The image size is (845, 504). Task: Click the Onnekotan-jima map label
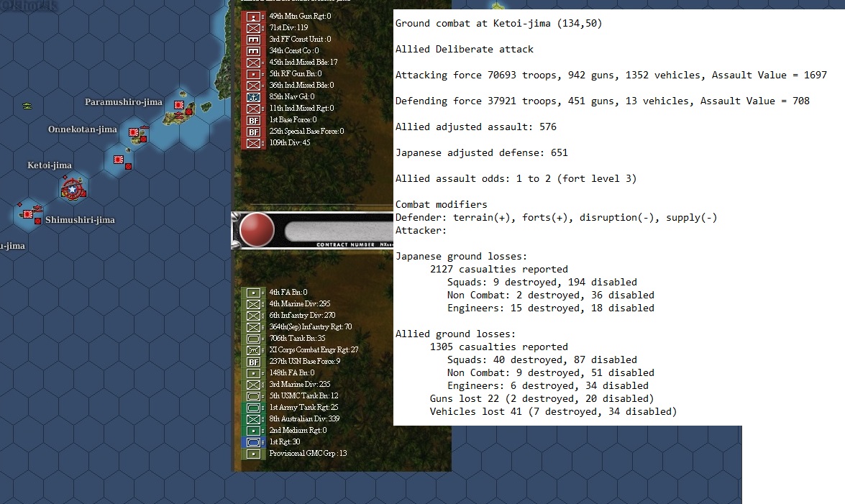pyautogui.click(x=83, y=129)
